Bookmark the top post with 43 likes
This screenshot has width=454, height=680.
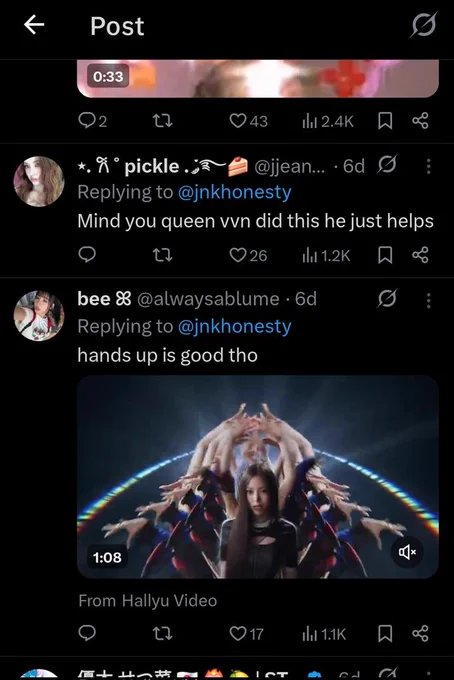pos(385,121)
